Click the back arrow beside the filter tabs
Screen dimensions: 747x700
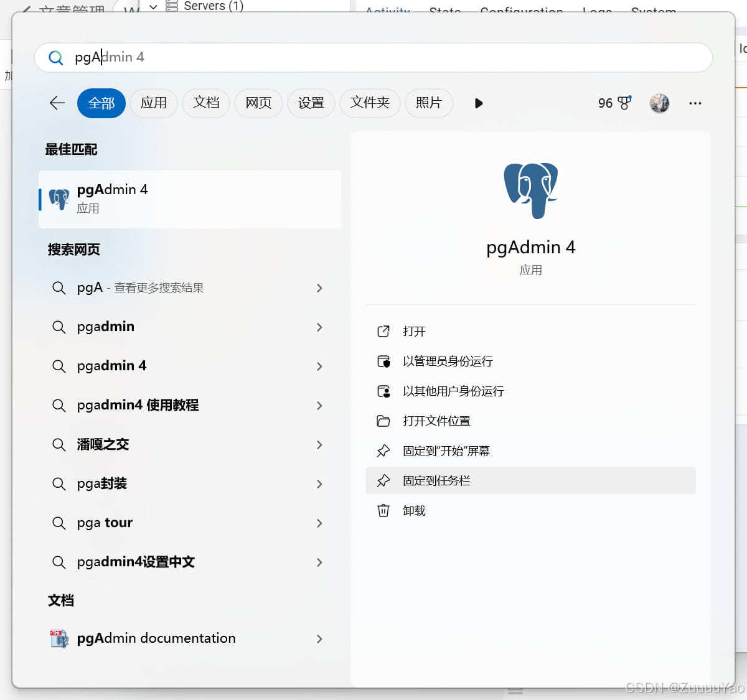pos(57,103)
